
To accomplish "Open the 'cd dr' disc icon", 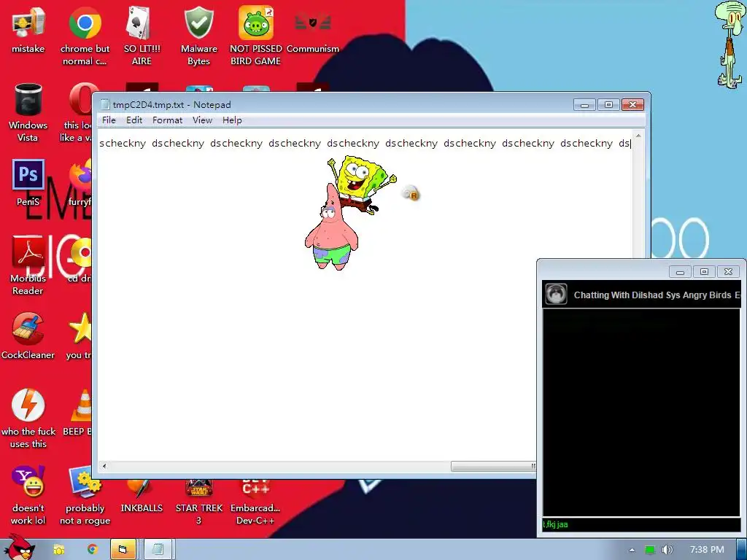I will 80,260.
